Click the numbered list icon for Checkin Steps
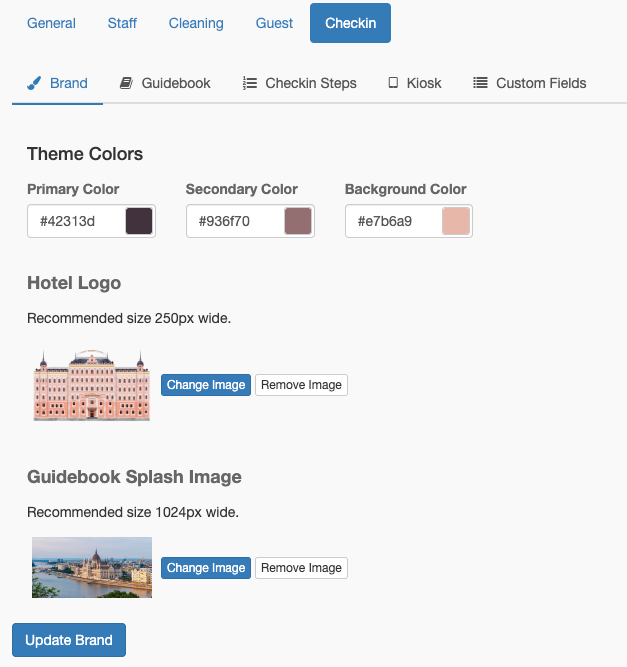Viewport: 627px width, 667px height. pyautogui.click(x=250, y=83)
